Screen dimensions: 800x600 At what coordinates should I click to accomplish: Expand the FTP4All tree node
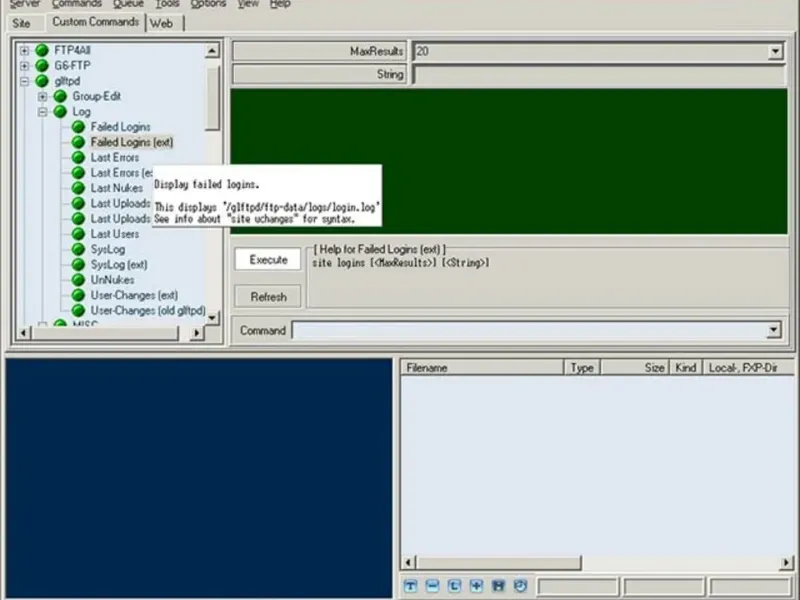click(24, 51)
